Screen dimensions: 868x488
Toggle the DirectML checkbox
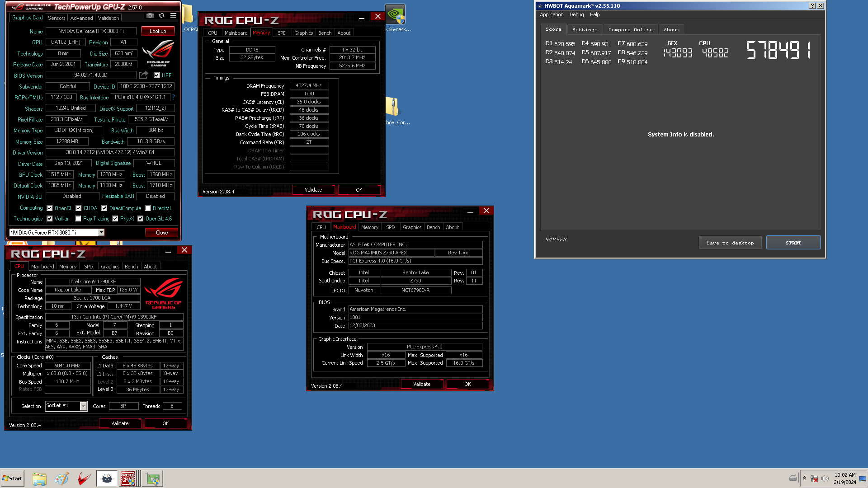coord(148,208)
